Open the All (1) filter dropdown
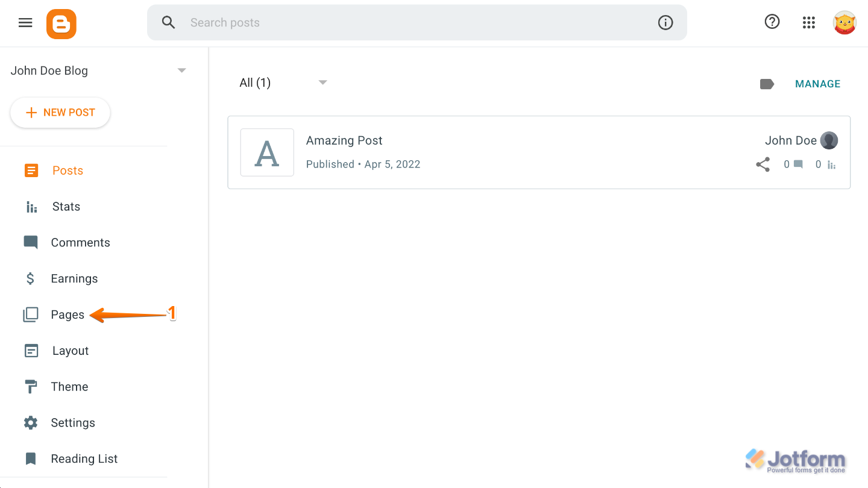Screen dimensions: 868x488 [283, 83]
